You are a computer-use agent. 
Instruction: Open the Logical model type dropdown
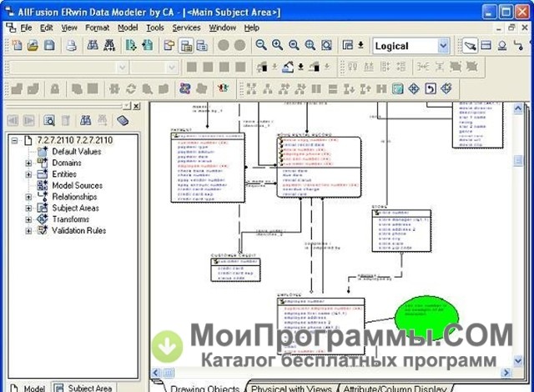tap(443, 46)
